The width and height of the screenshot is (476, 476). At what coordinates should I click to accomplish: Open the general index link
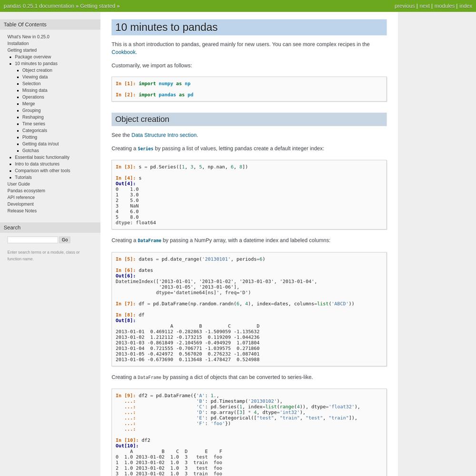point(466,6)
